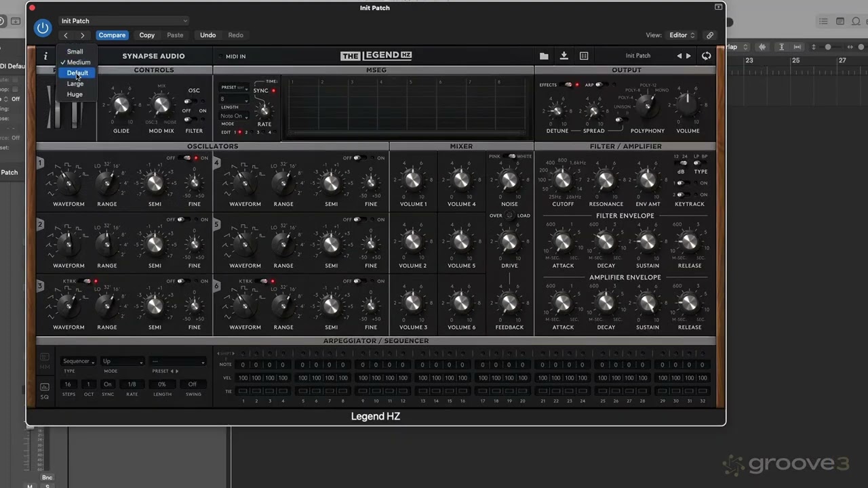Click the STEPS value field showing 16
The height and width of the screenshot is (488, 868).
pos(68,384)
